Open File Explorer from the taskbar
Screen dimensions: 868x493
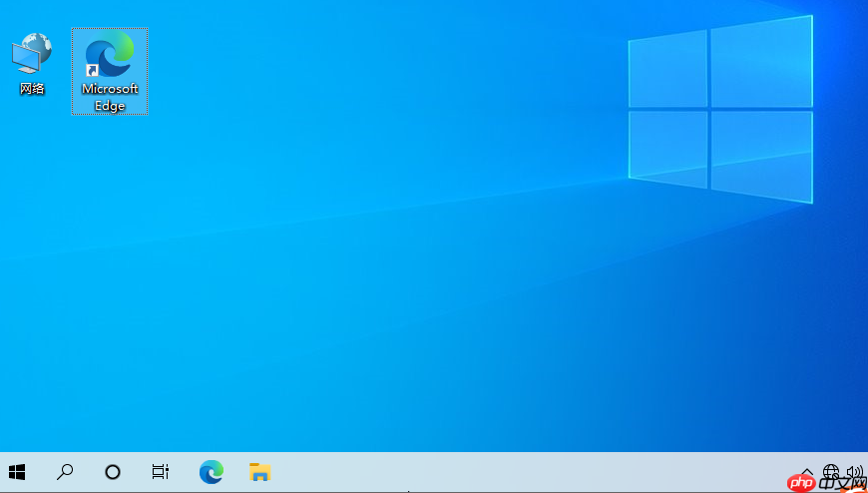(x=259, y=472)
